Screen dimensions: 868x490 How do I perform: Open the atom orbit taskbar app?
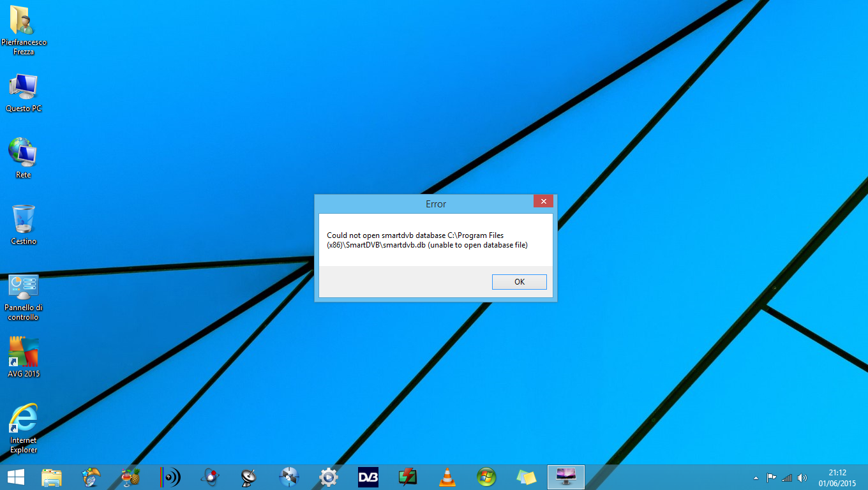(x=210, y=477)
